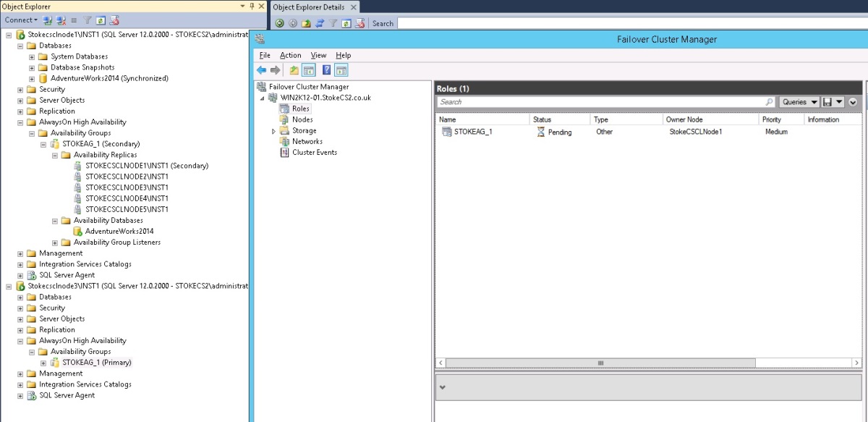Select the STOKEAG_1 role row
This screenshot has height=422, width=868.
(x=473, y=132)
